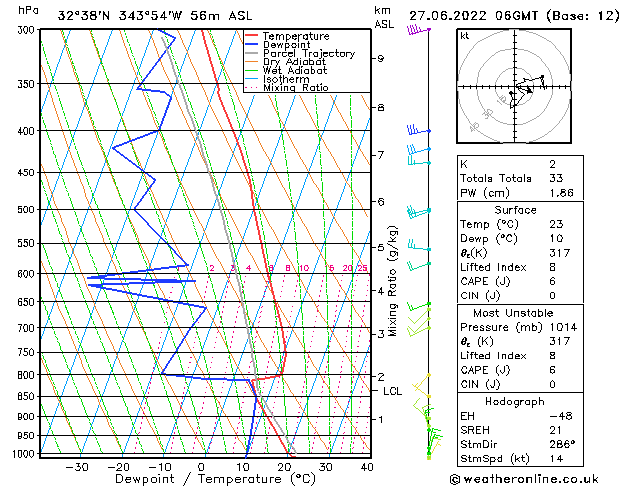Click the K index value 2
629x486 pixels.
point(552,164)
